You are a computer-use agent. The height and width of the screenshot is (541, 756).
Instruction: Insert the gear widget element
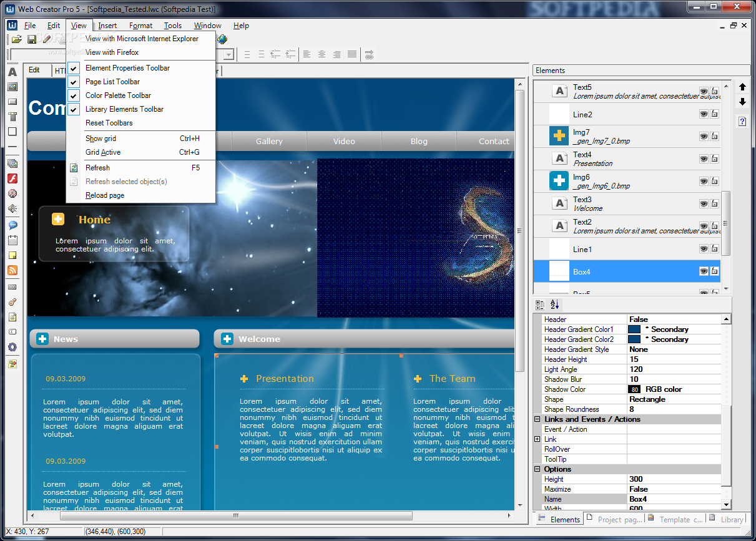click(x=12, y=347)
